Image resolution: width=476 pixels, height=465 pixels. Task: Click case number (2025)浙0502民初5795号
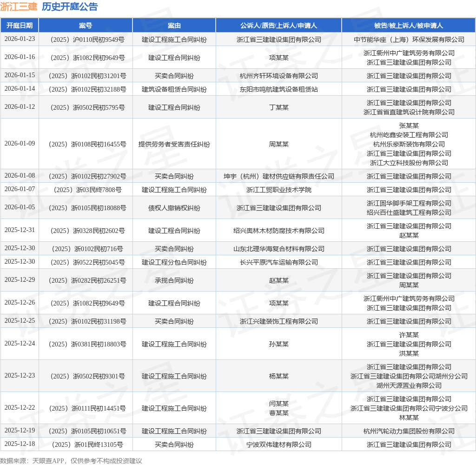pyautogui.click(x=87, y=107)
